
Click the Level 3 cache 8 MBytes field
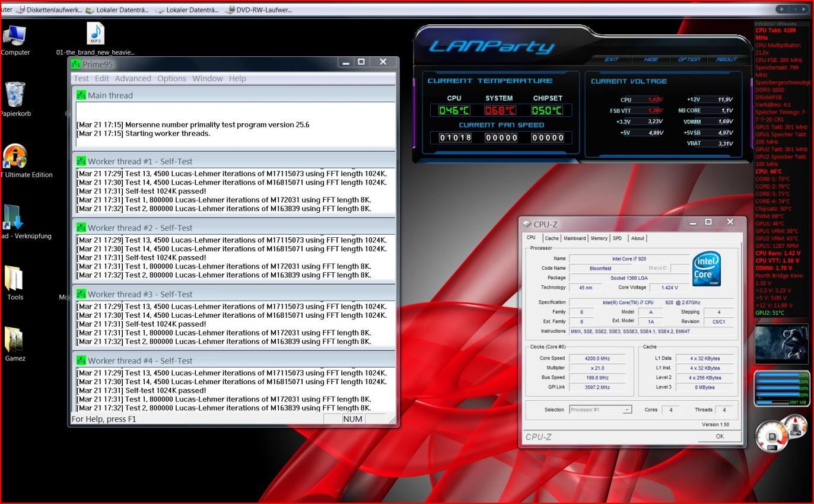click(x=705, y=387)
